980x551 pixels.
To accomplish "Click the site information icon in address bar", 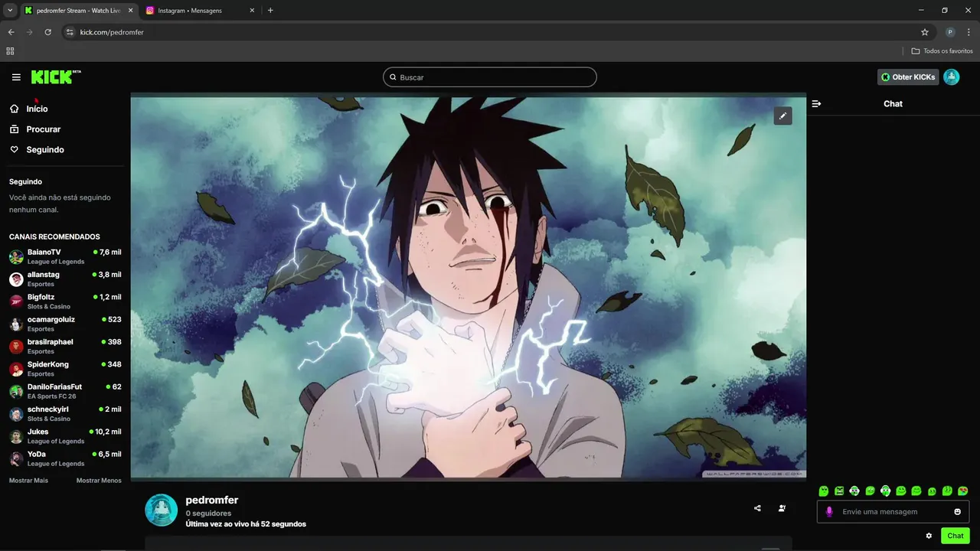I will [x=70, y=32].
